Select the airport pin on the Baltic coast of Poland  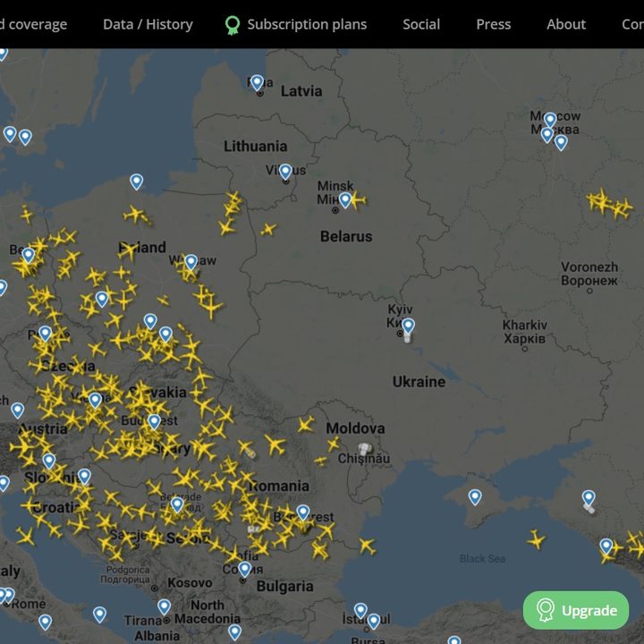click(x=136, y=182)
